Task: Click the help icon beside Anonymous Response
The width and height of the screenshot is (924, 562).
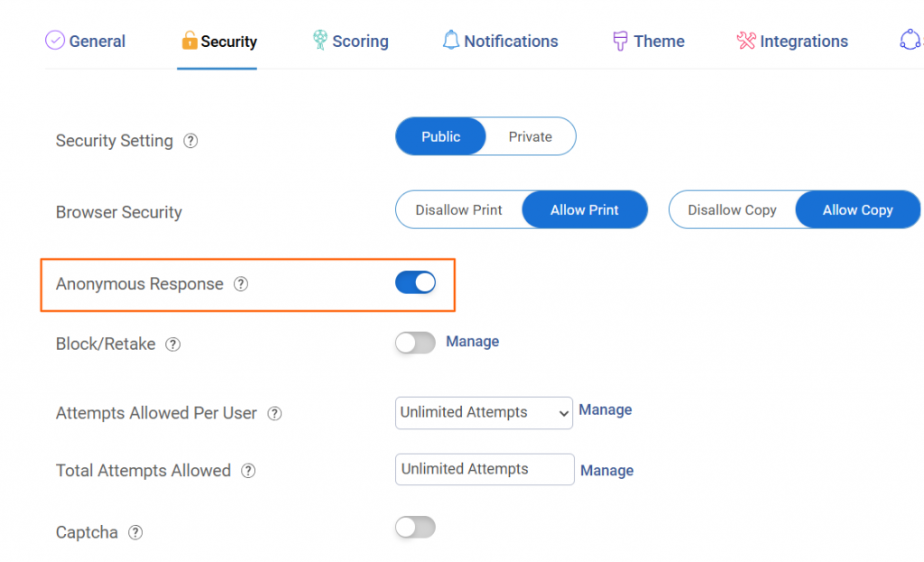Action: pyautogui.click(x=241, y=283)
